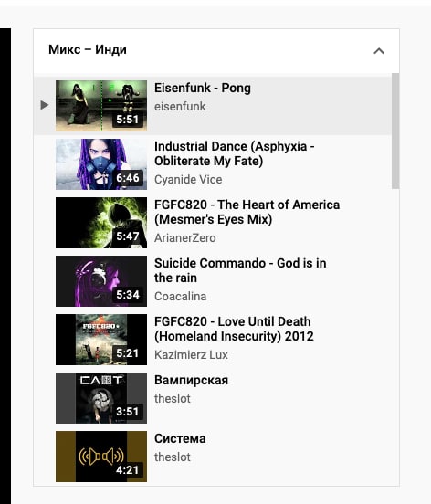
Task: Open the Система speaker thumbnail
Action: point(101,457)
